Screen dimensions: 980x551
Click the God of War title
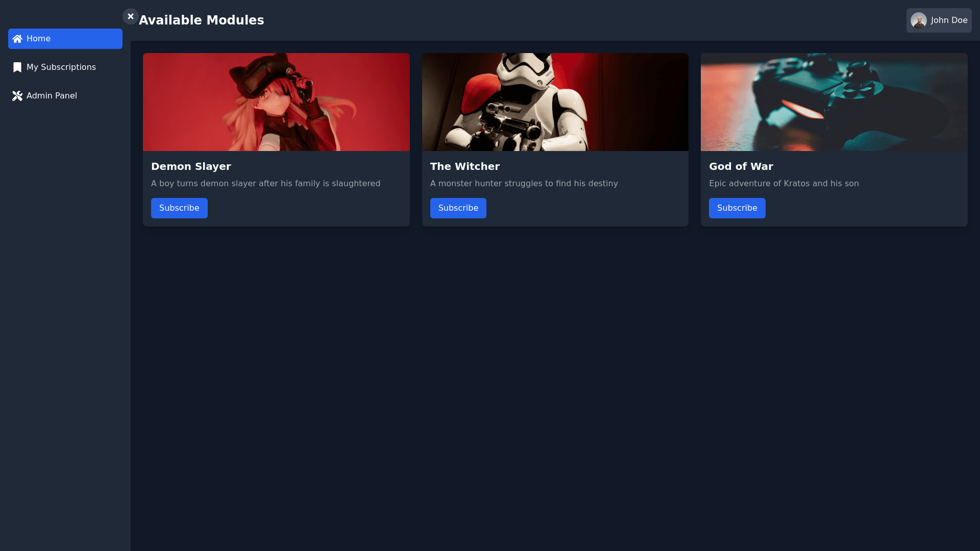(x=741, y=166)
